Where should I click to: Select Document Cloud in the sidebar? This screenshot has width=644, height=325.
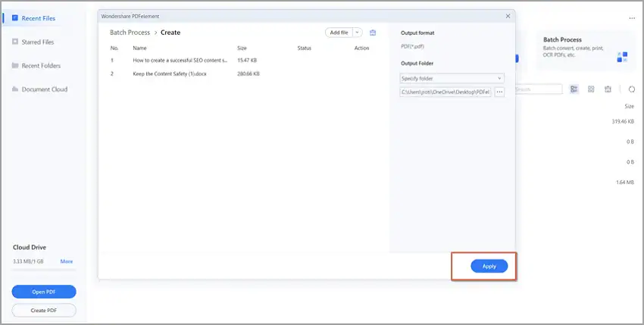tap(44, 89)
